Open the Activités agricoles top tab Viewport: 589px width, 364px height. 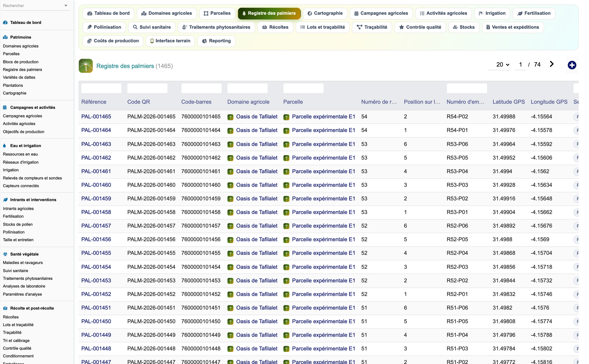click(443, 13)
